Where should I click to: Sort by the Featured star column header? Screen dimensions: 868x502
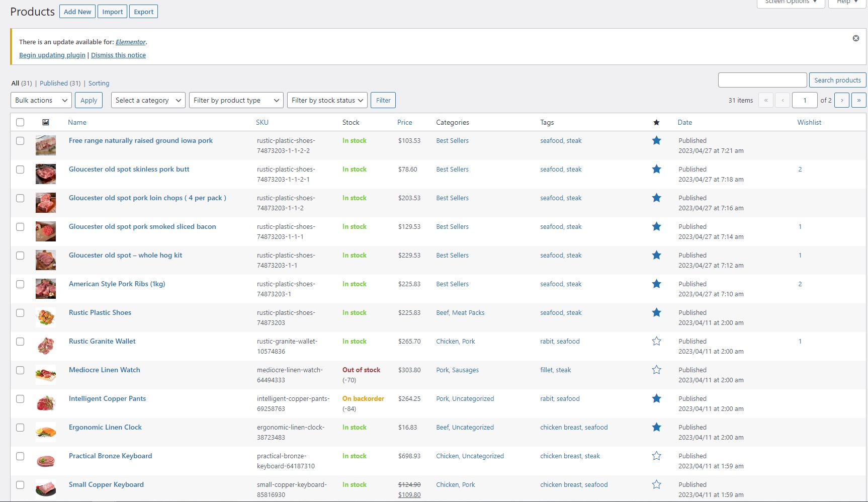(656, 122)
